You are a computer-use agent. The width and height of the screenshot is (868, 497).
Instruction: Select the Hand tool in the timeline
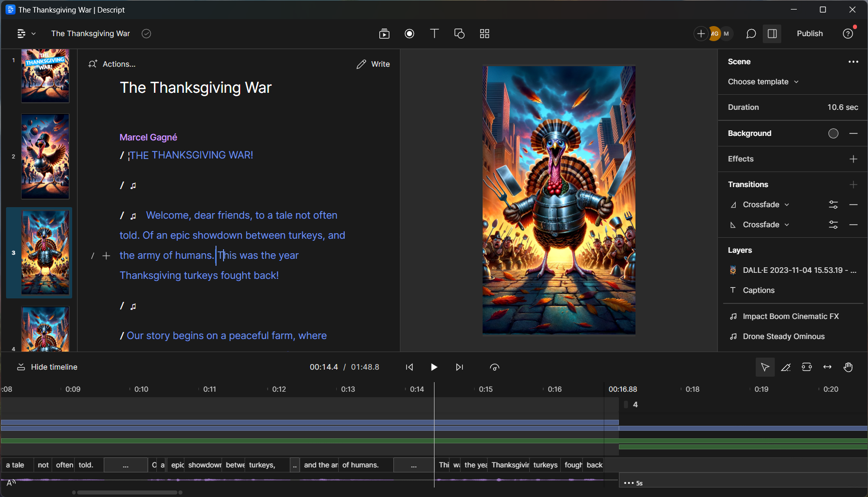(x=848, y=367)
